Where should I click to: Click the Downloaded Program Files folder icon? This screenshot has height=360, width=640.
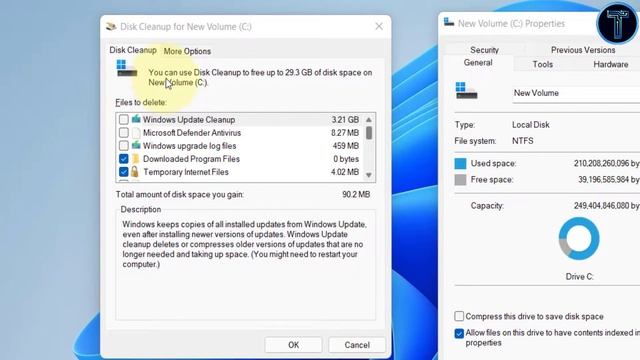(135, 159)
